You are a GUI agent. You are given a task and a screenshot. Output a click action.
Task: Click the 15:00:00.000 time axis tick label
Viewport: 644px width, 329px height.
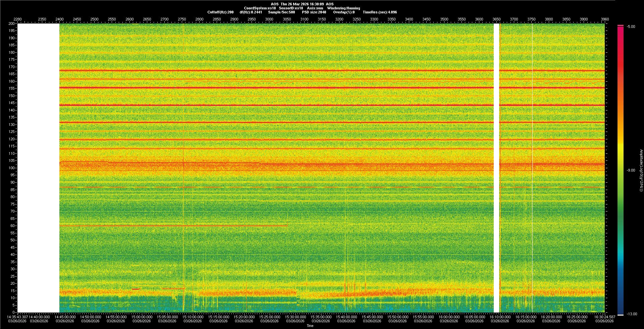pos(142,317)
